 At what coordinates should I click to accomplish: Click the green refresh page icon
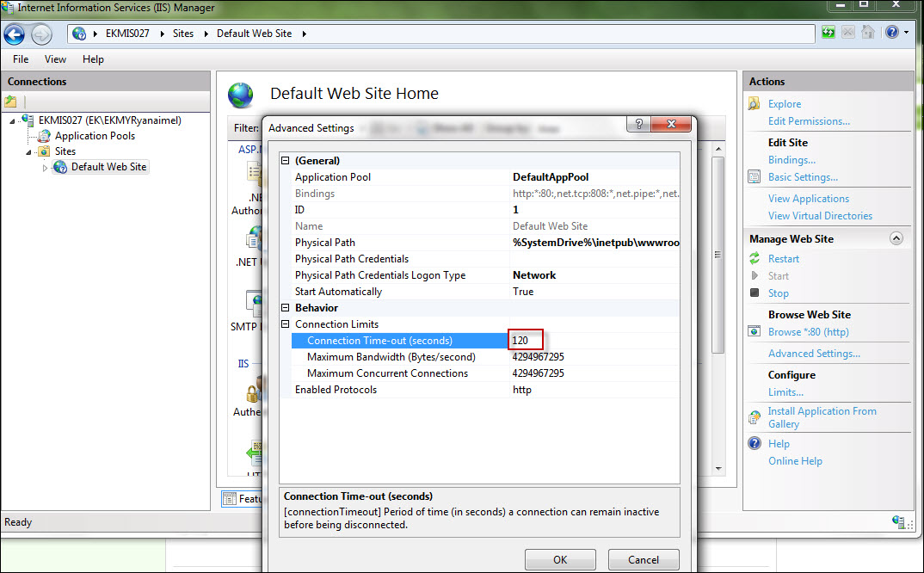(x=828, y=33)
